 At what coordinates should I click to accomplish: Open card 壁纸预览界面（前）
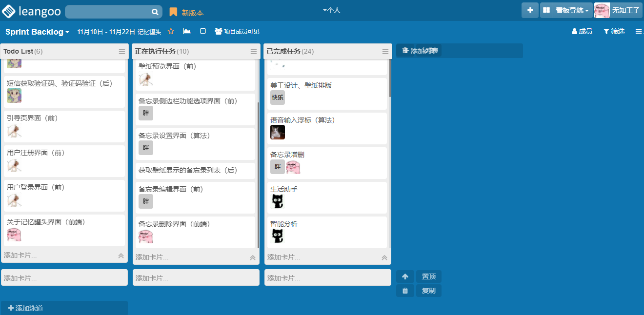click(x=195, y=75)
